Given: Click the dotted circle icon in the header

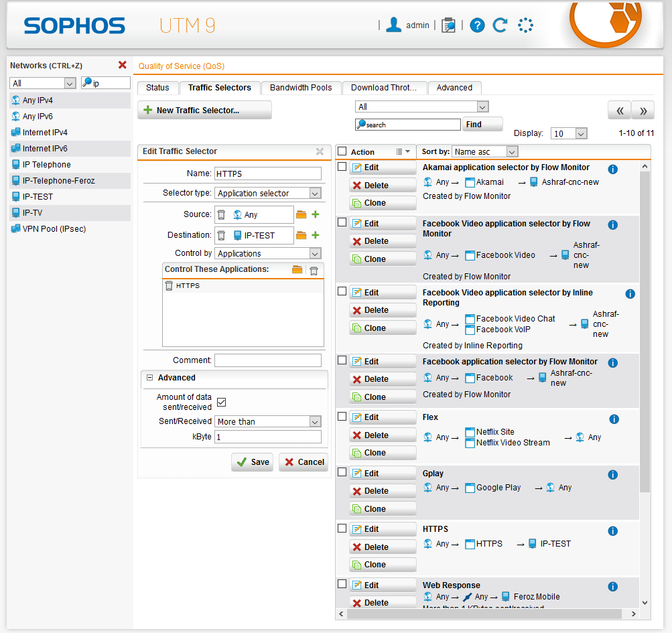Looking at the screenshot, I should [x=525, y=25].
